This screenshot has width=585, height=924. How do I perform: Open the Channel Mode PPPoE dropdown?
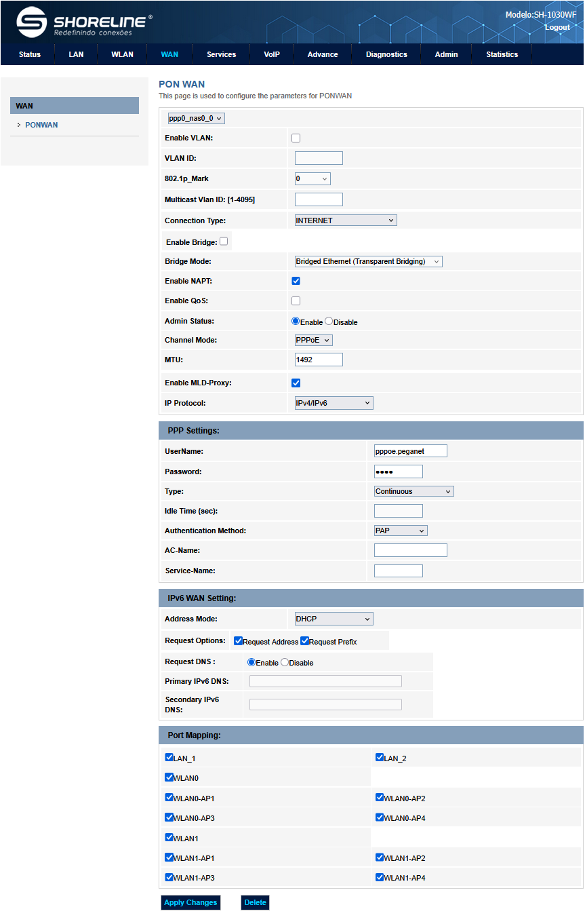point(313,340)
